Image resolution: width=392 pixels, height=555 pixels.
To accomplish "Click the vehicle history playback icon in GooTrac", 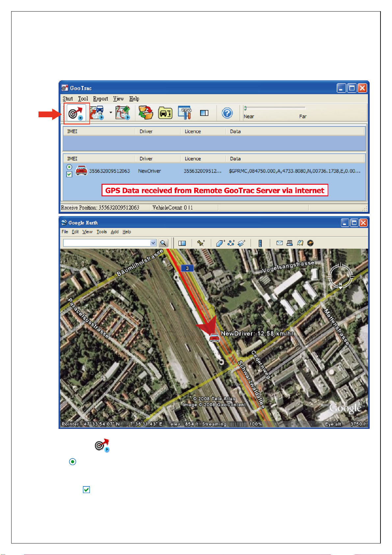I will tap(97, 113).
